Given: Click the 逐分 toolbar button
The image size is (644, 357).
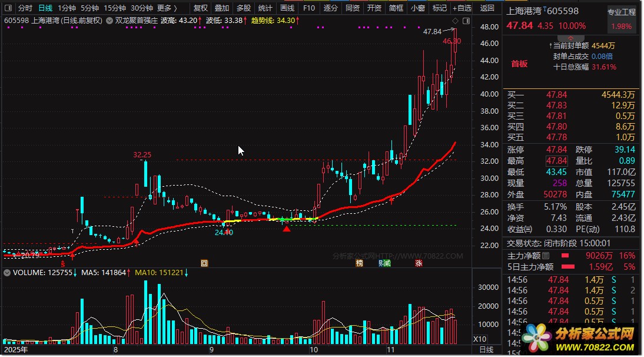Looking at the screenshot, I should pyautogui.click(x=330, y=8).
